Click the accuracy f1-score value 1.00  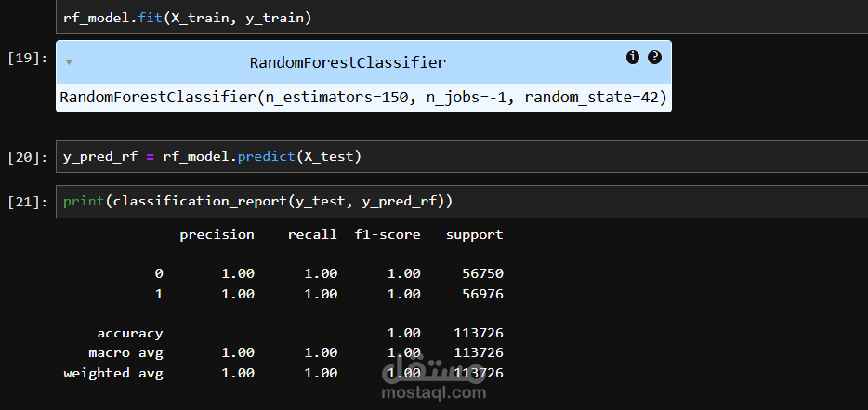coord(404,334)
